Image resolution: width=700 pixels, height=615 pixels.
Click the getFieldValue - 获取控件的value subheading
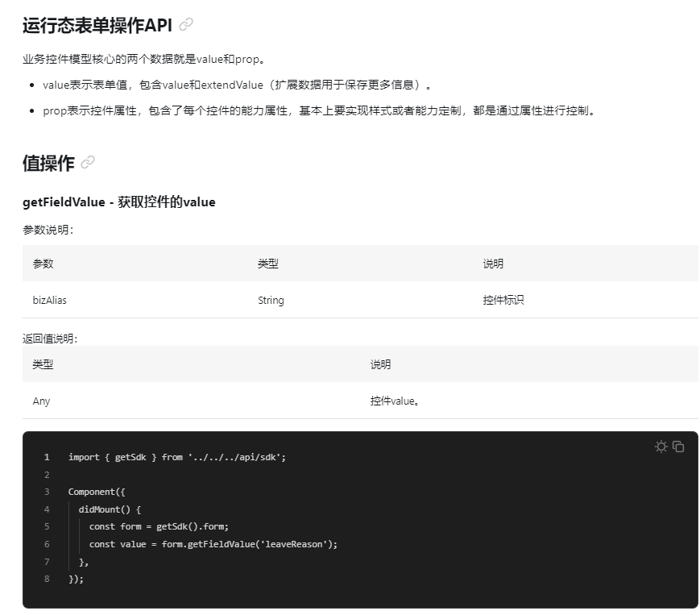click(x=118, y=202)
